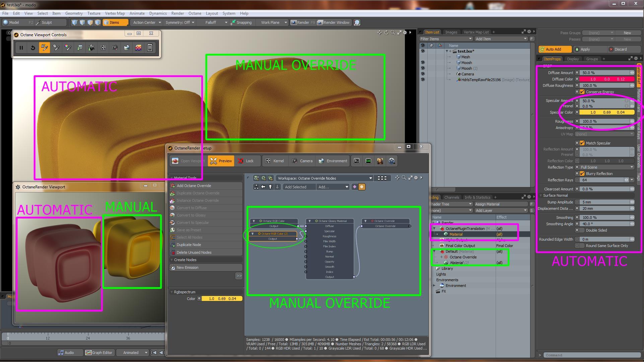Open the Action Center dropdown
Screen dimensions: 644x362
(147, 22)
